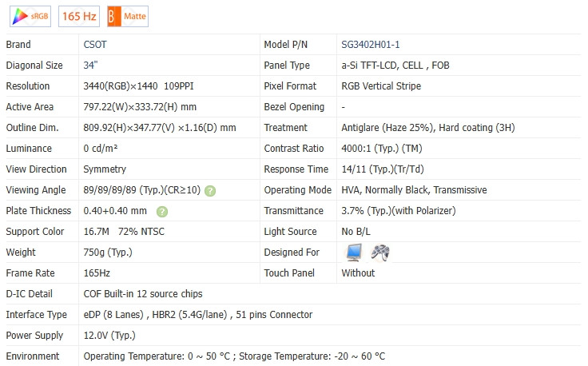Click the Pixel Format label
This screenshot has height=366, width=588.
tap(290, 86)
